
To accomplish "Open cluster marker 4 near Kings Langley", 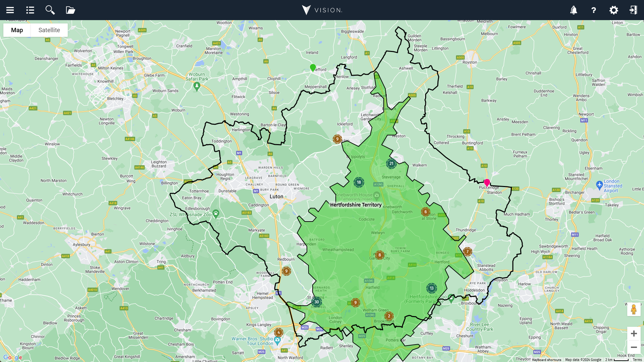I will tap(279, 333).
